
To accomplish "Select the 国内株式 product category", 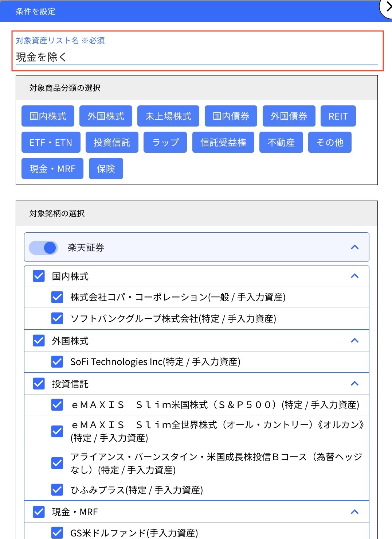I will click(x=47, y=116).
